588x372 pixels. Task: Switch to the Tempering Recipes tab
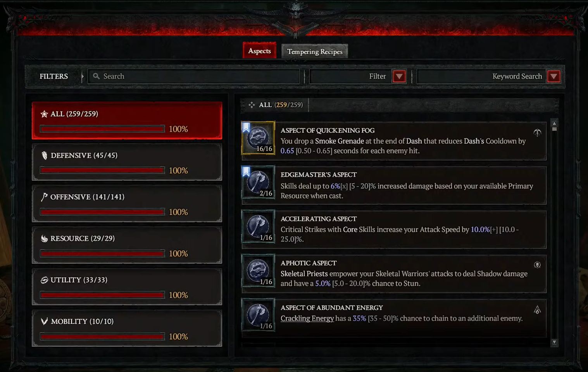click(315, 52)
